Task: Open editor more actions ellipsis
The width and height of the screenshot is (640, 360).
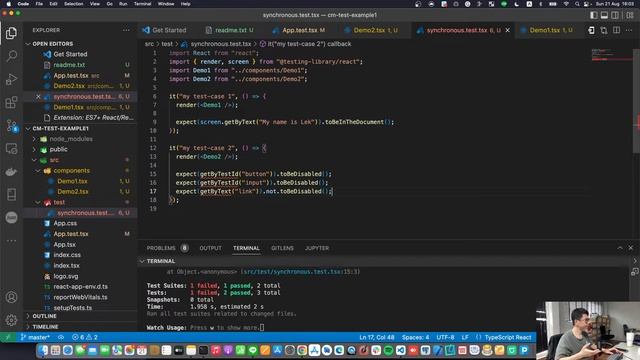Action: click(629, 30)
